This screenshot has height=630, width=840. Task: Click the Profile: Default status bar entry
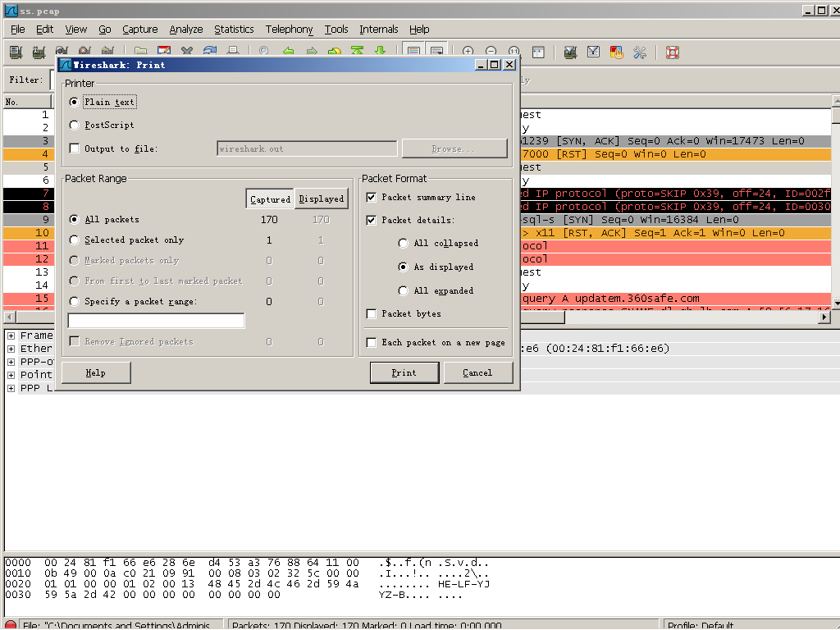tap(701, 625)
